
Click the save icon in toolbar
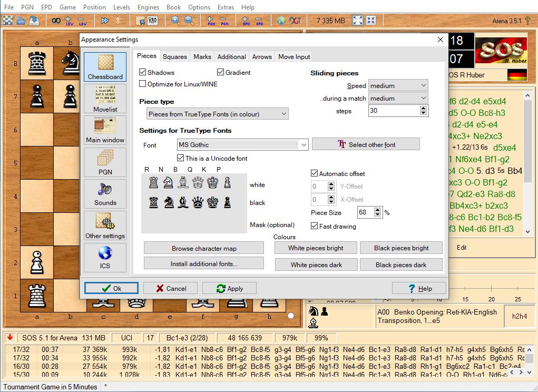(34, 21)
